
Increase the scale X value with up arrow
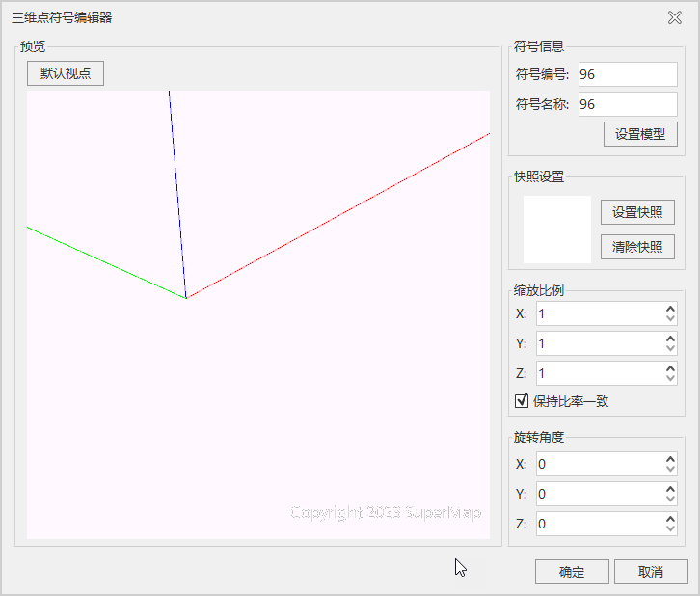pyautogui.click(x=670, y=309)
